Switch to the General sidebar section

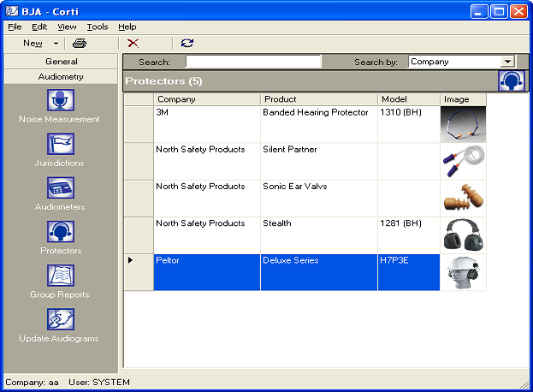pyautogui.click(x=62, y=62)
